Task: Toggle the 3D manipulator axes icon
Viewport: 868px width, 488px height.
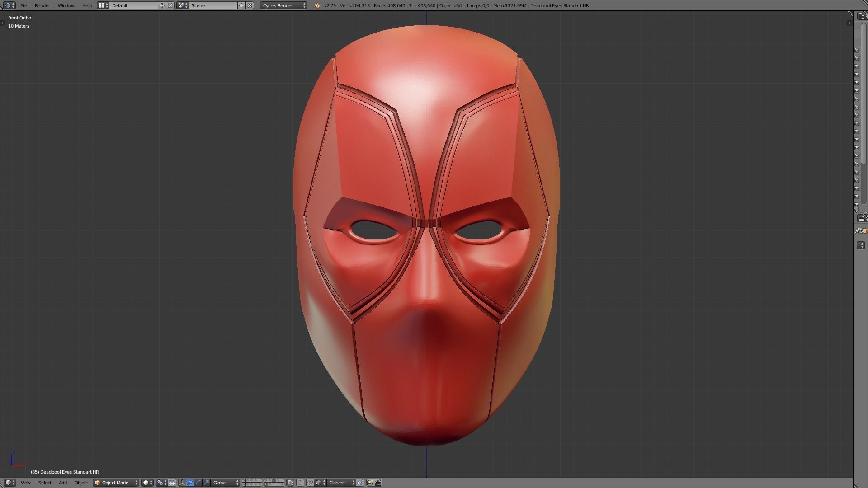Action: click(182, 483)
